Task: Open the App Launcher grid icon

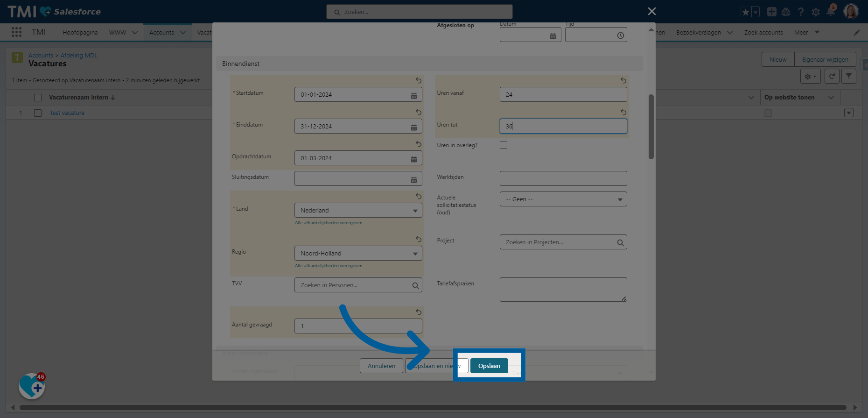Action: [x=16, y=32]
